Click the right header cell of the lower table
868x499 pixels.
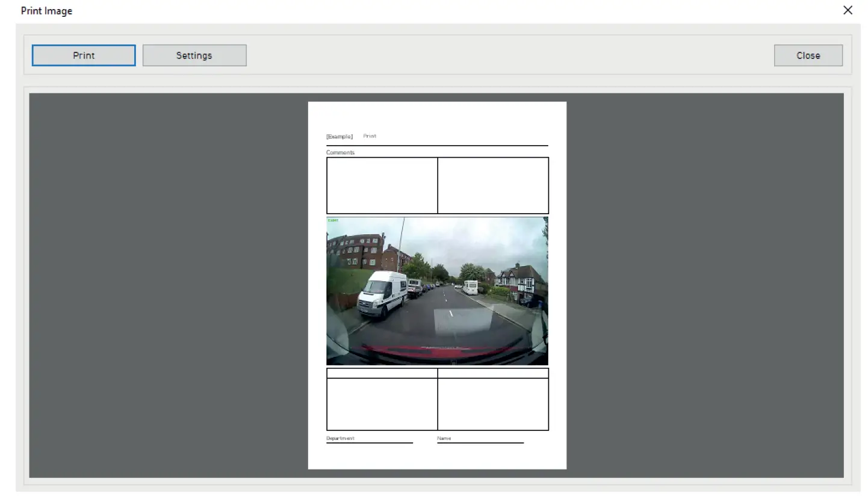pos(493,373)
